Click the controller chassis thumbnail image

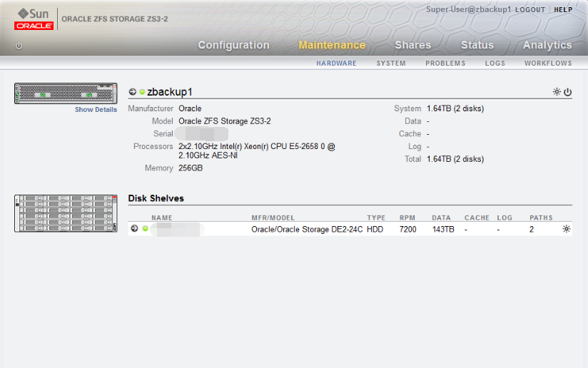[x=66, y=93]
